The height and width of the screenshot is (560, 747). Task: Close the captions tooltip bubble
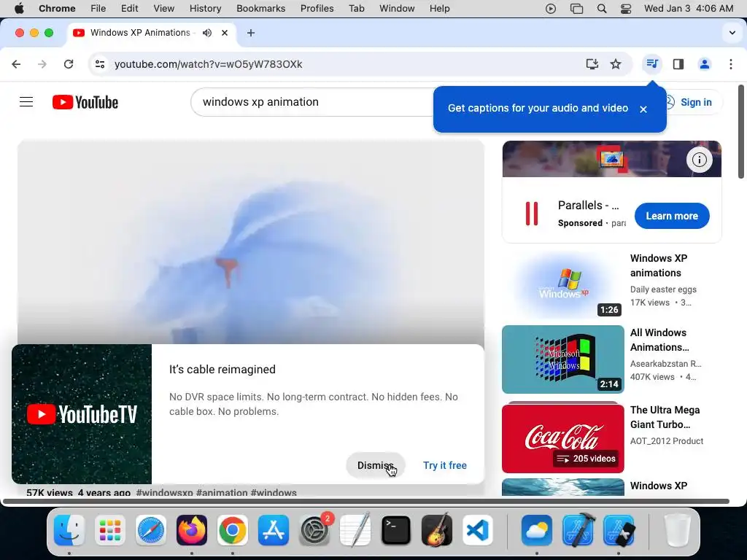pos(643,109)
